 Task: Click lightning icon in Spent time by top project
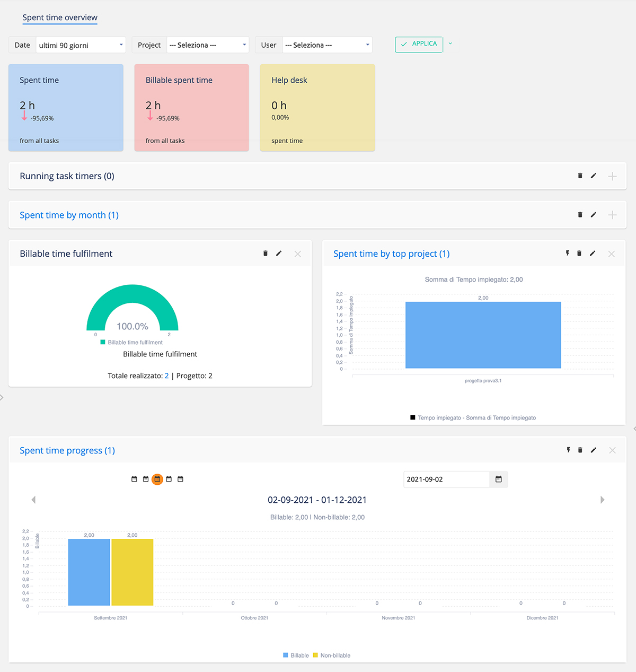point(567,254)
